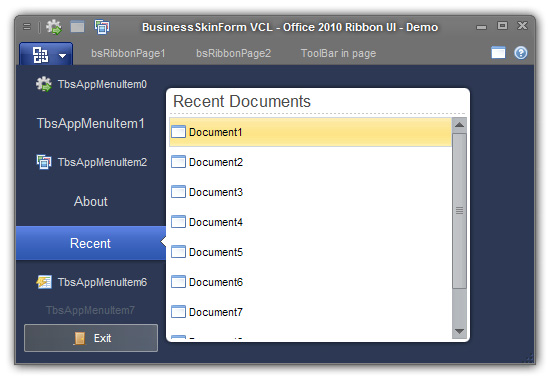Screen dimensions: 553x381
Task: Click the gray window icon in the title bar
Action: 77,26
